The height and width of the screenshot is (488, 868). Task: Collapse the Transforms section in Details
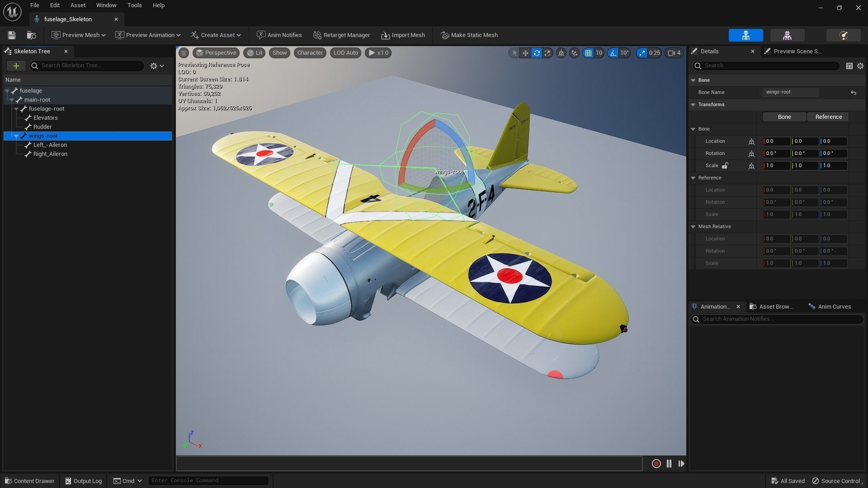(693, 105)
